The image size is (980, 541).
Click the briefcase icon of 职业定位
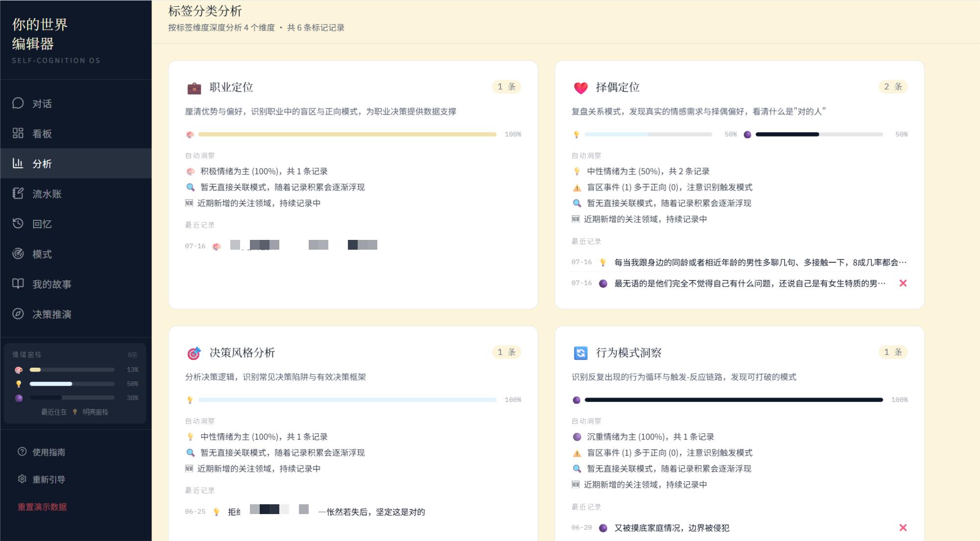pyautogui.click(x=194, y=88)
